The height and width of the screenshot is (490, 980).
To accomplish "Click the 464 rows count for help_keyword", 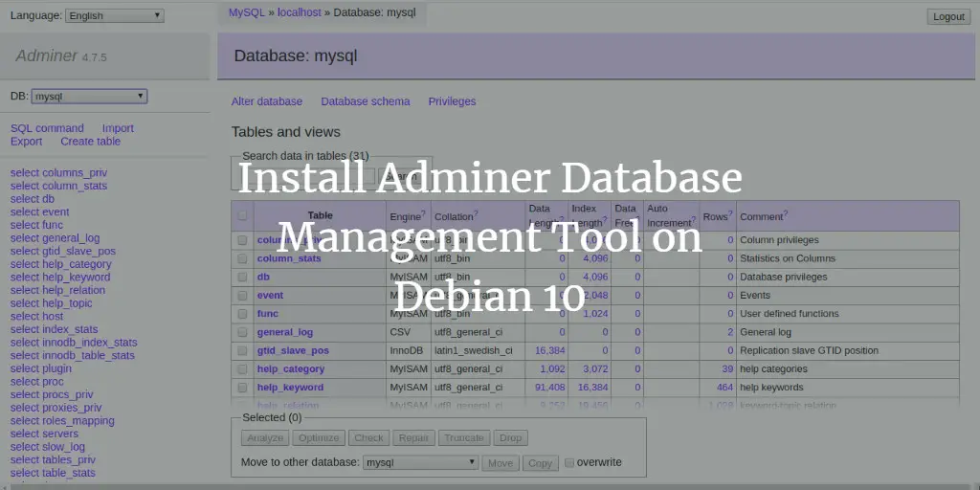I will (725, 388).
